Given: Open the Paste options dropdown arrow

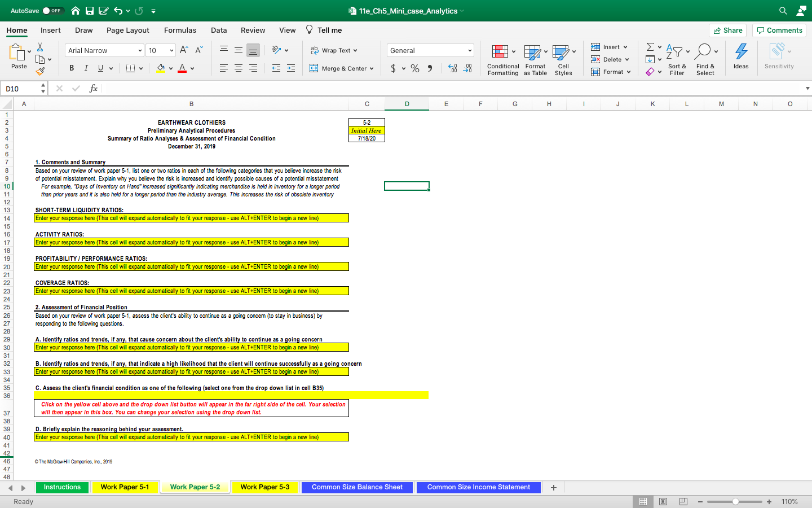Looking at the screenshot, I should [29, 51].
